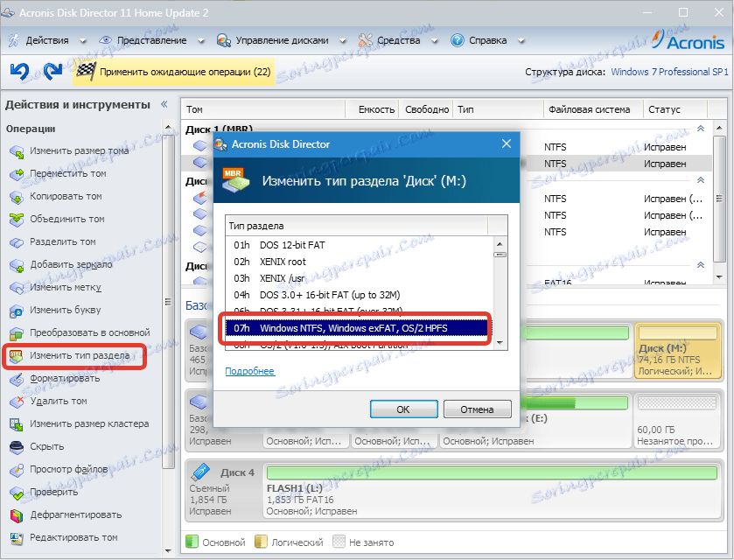Viewport: 734px width, 560px height.
Task: Collapse the Диск 1 (MBR) group chevron
Action: click(x=701, y=129)
